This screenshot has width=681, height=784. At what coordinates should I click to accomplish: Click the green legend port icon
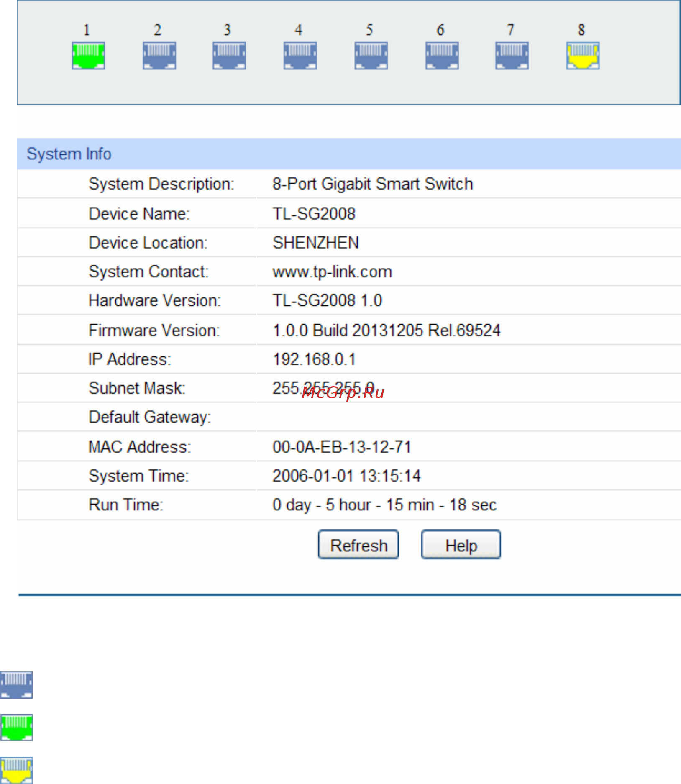tap(16, 728)
